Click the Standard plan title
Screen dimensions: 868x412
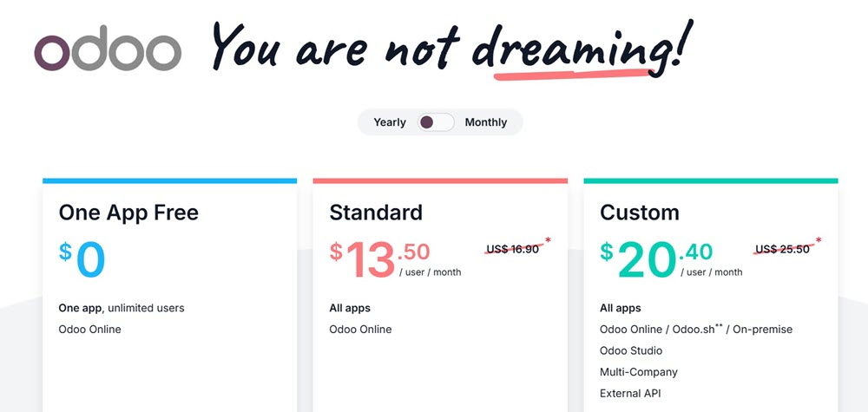click(376, 213)
